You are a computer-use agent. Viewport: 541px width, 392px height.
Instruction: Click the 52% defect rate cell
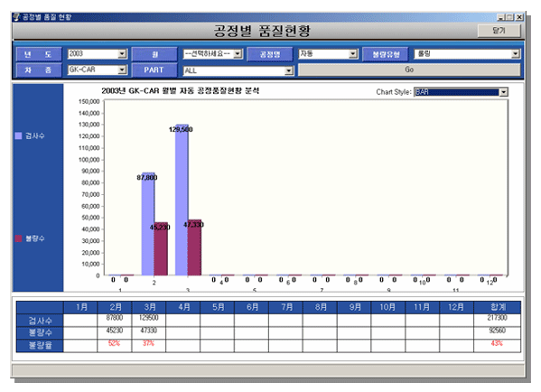114,343
